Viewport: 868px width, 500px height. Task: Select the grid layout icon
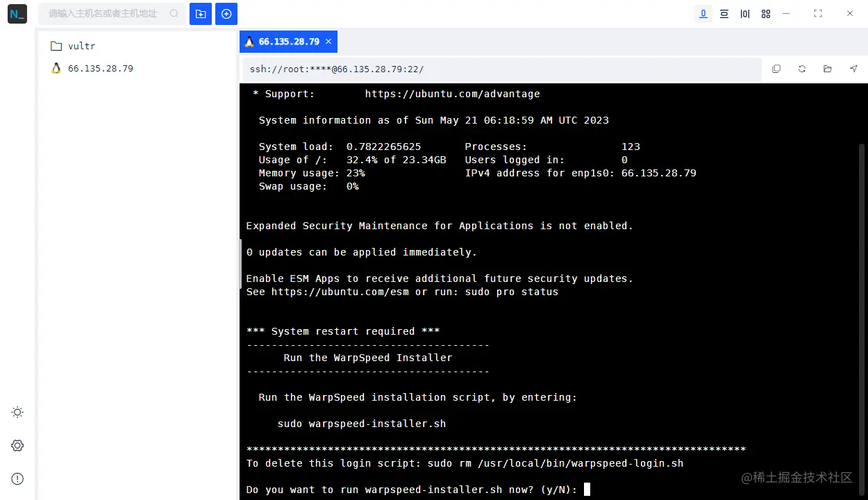tap(766, 14)
